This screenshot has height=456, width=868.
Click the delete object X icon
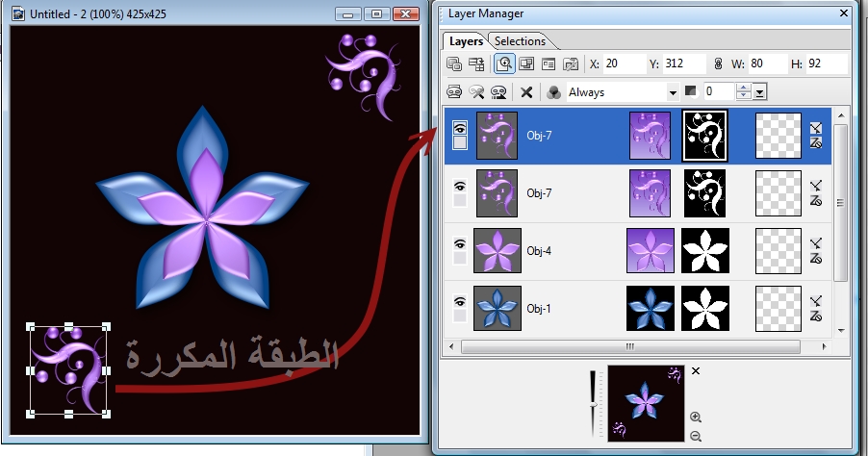pyautogui.click(x=526, y=92)
